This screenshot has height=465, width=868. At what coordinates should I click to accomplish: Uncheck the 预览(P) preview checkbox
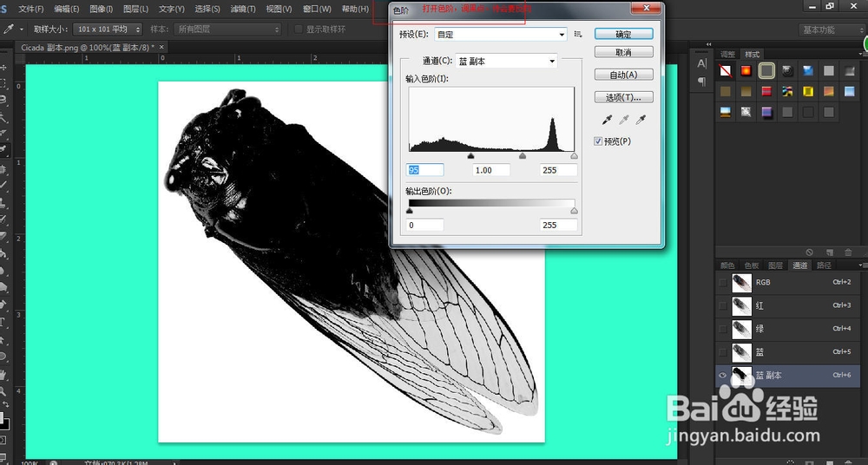pyautogui.click(x=598, y=141)
